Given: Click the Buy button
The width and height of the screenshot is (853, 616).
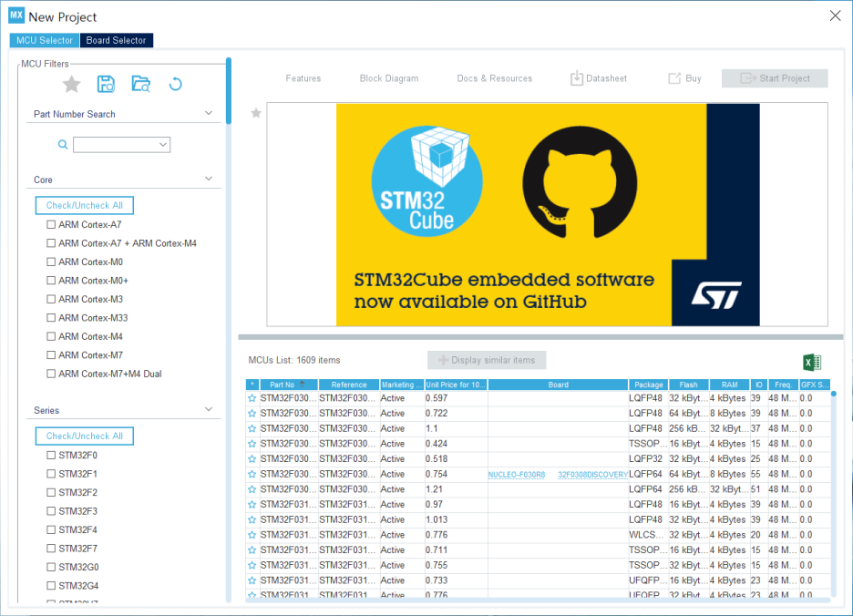Looking at the screenshot, I should pos(685,78).
